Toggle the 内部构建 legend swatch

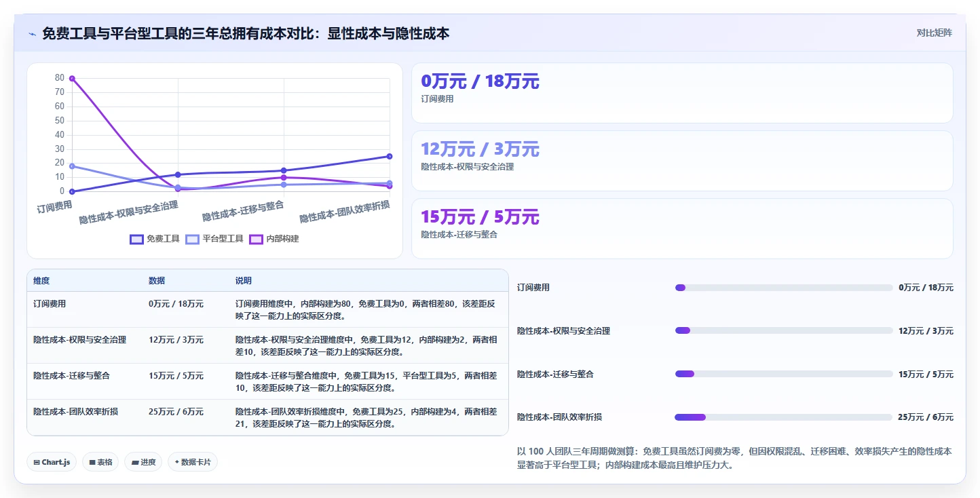pyautogui.click(x=256, y=239)
